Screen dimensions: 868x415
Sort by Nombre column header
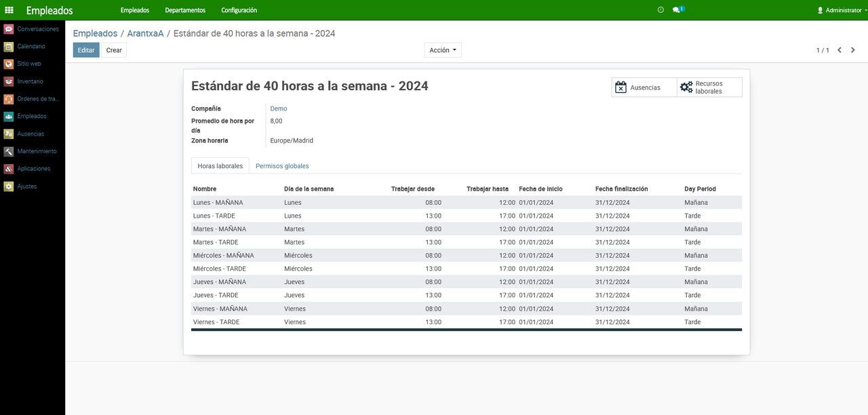point(205,189)
